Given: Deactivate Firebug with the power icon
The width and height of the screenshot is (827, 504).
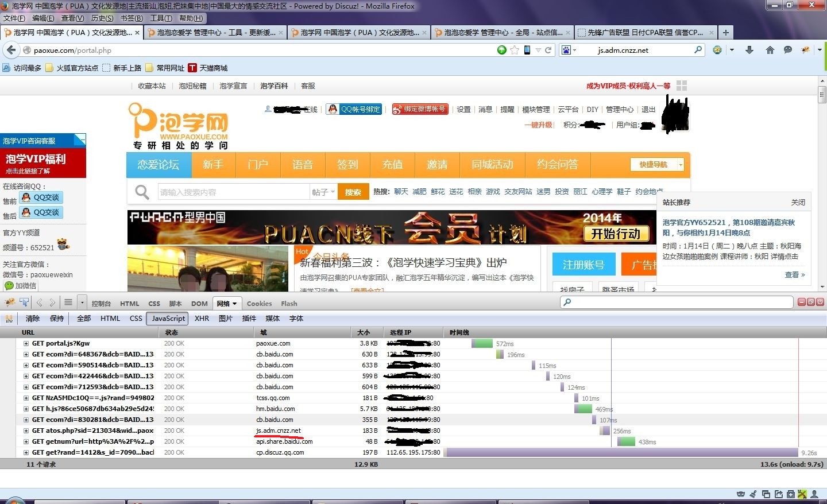Looking at the screenshot, I should pyautogui.click(x=820, y=302).
